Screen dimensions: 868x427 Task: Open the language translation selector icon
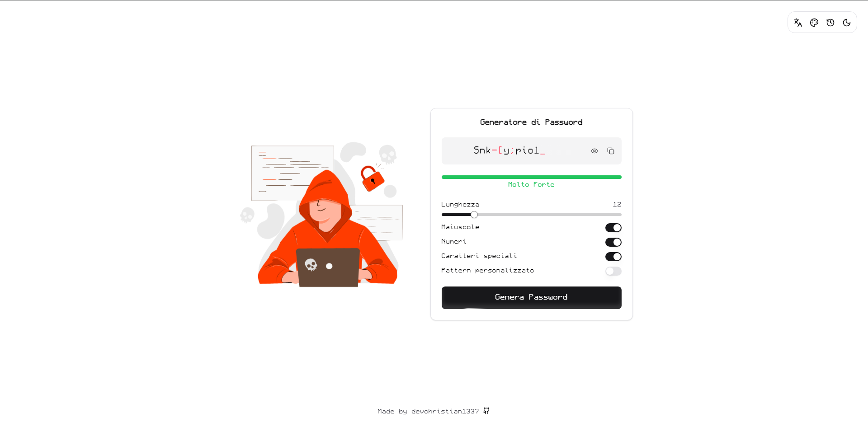(798, 23)
